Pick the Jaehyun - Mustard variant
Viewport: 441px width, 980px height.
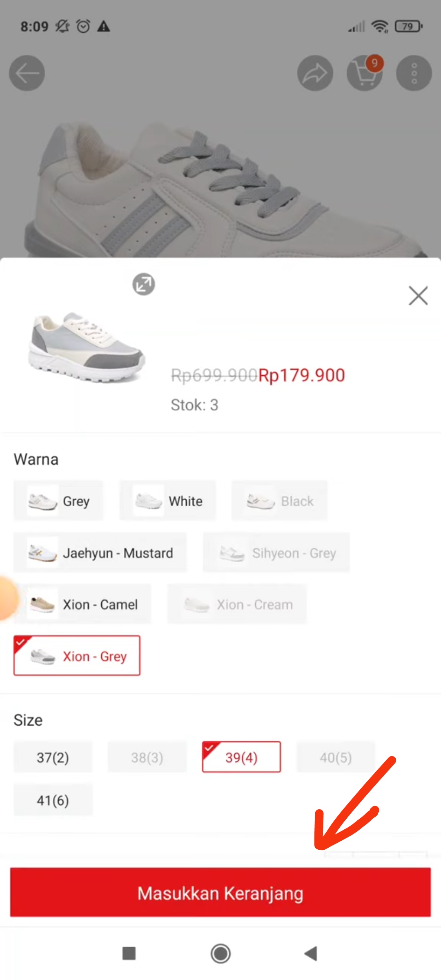coord(100,553)
